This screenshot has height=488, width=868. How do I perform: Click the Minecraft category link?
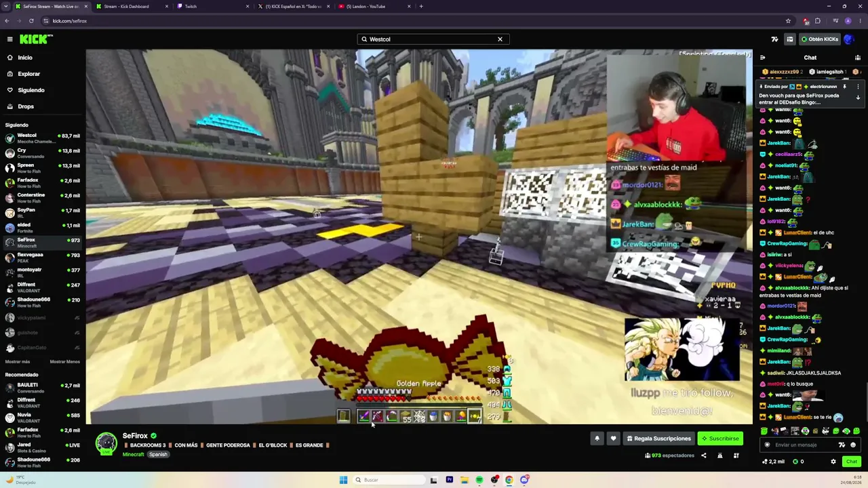coord(133,455)
